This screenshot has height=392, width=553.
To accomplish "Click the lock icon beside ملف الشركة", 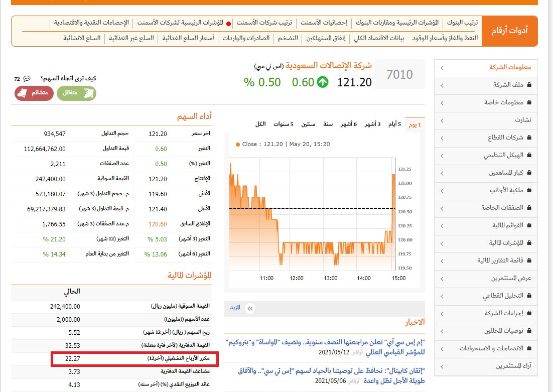I will (529, 85).
